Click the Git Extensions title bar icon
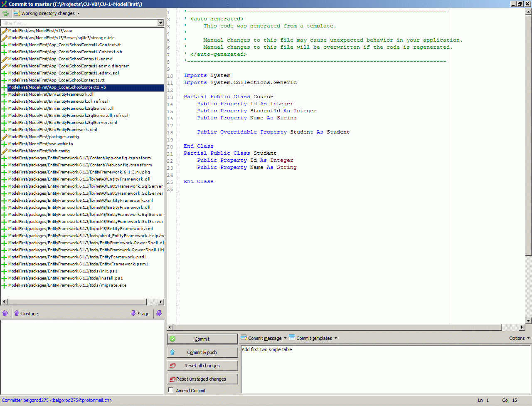This screenshot has height=406, width=532. coord(4,4)
